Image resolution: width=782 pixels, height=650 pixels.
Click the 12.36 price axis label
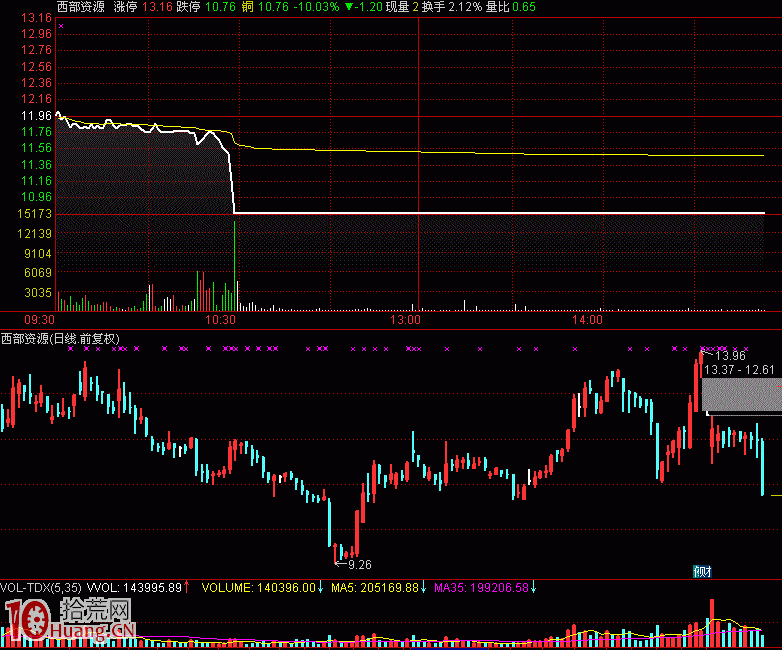36,83
